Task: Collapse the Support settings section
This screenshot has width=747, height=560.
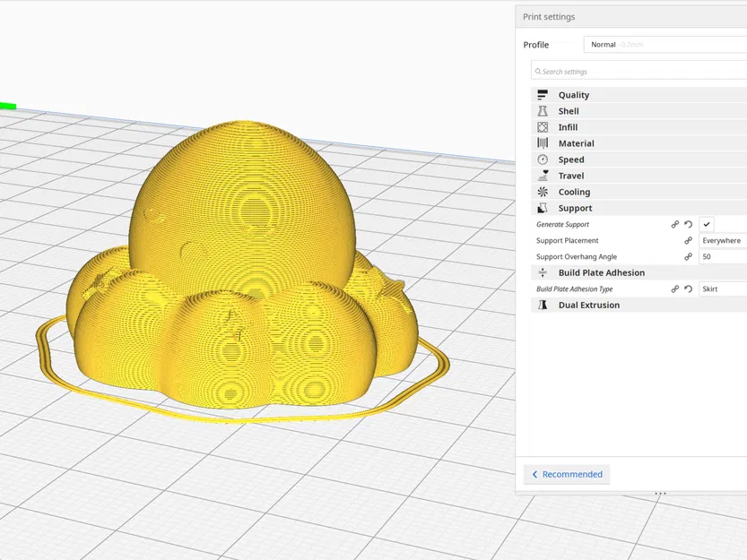Action: 638,208
